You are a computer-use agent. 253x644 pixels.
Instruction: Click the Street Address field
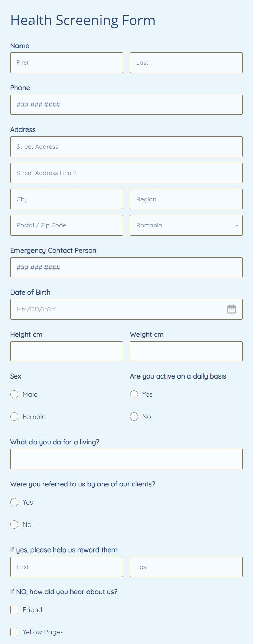click(x=126, y=147)
